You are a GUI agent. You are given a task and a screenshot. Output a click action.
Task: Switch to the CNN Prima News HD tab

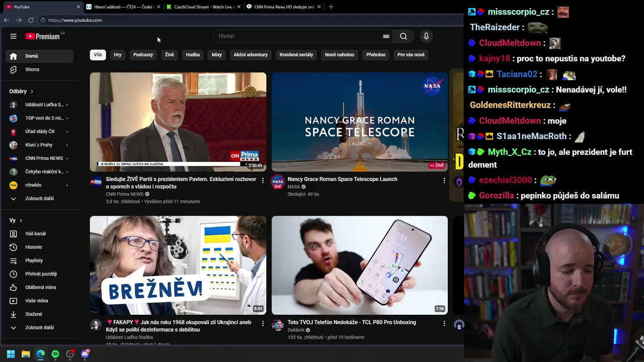pos(284,7)
